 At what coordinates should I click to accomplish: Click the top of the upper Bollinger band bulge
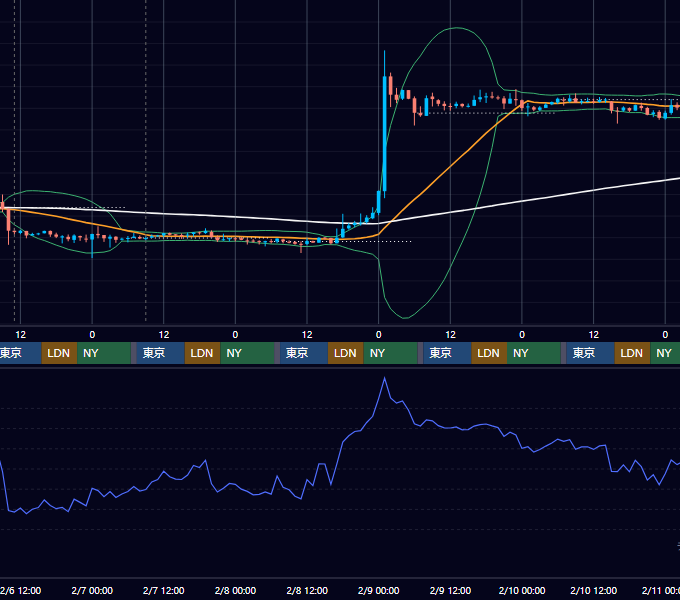click(x=456, y=28)
